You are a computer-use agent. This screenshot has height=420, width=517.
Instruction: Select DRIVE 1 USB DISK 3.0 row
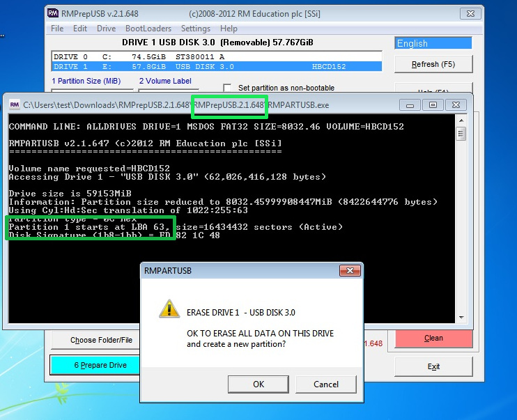click(x=216, y=66)
